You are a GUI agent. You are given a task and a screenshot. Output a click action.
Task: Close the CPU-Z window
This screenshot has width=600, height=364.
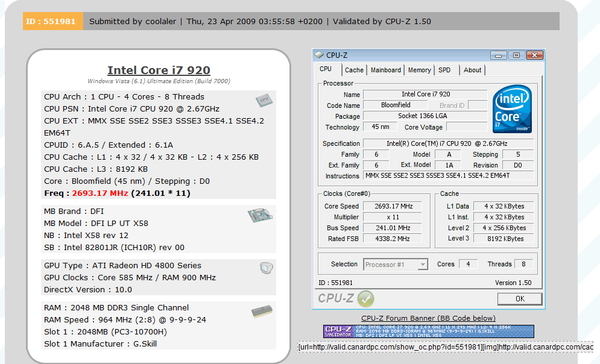[x=534, y=55]
